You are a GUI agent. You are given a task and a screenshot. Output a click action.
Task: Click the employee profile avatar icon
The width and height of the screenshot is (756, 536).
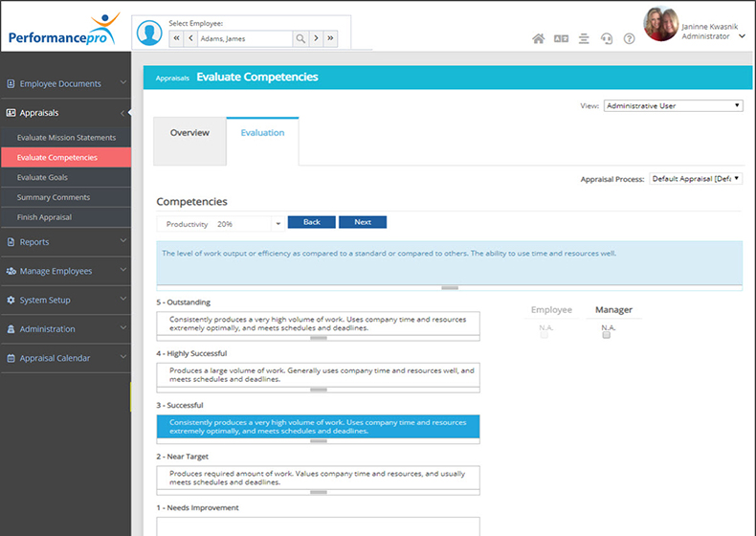pyautogui.click(x=149, y=33)
